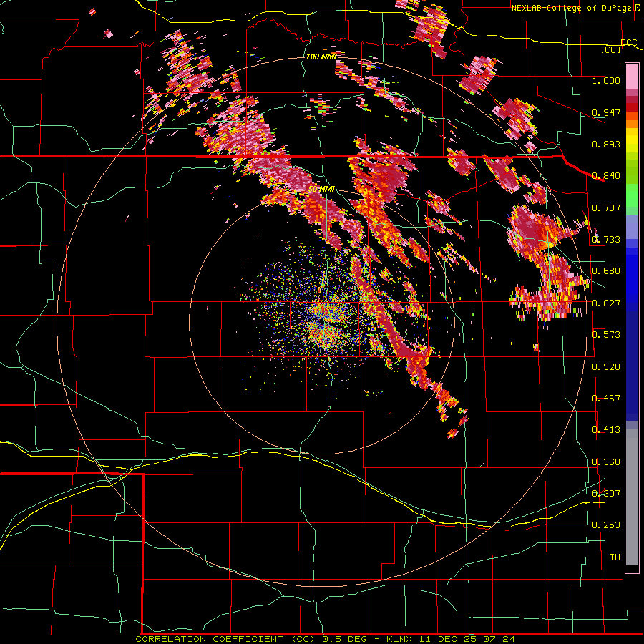644x644 pixels.
Task: Click the 50 NMI range ring label
Action: tap(321, 189)
